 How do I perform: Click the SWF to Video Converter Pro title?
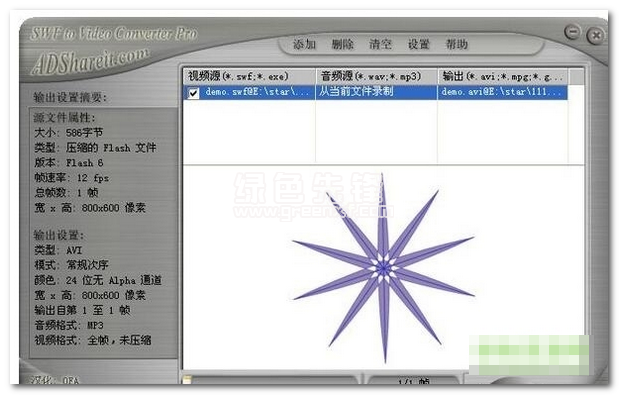click(114, 34)
